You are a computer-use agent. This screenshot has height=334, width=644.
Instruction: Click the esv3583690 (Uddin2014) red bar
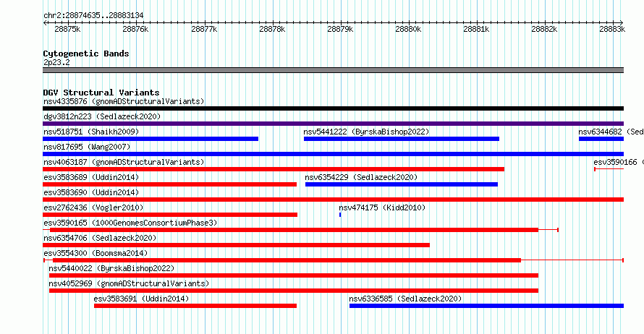point(333,200)
